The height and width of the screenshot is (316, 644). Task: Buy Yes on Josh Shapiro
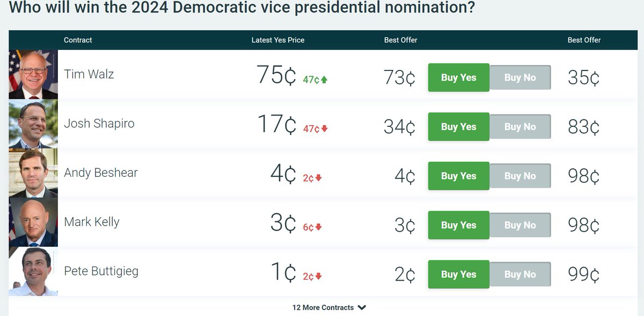click(459, 127)
